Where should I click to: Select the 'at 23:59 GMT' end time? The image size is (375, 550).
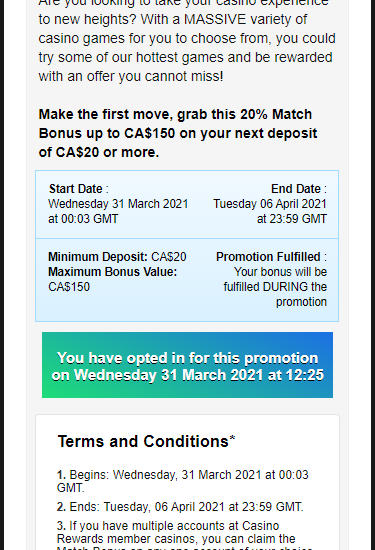point(292,219)
